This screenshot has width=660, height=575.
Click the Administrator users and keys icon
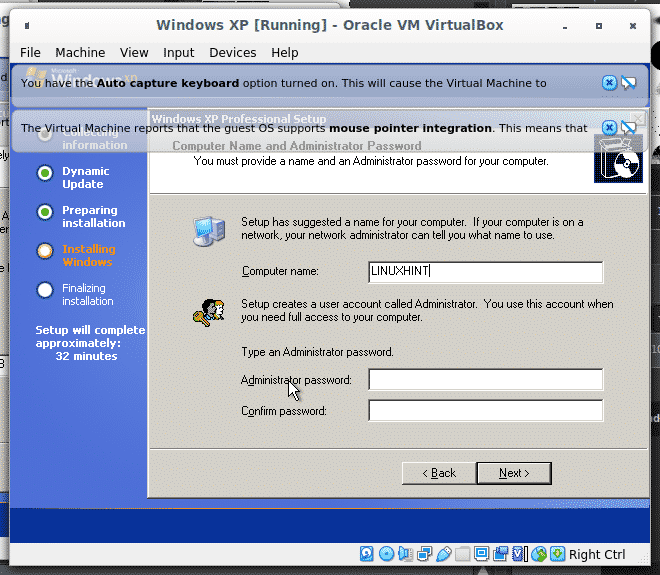[209, 313]
